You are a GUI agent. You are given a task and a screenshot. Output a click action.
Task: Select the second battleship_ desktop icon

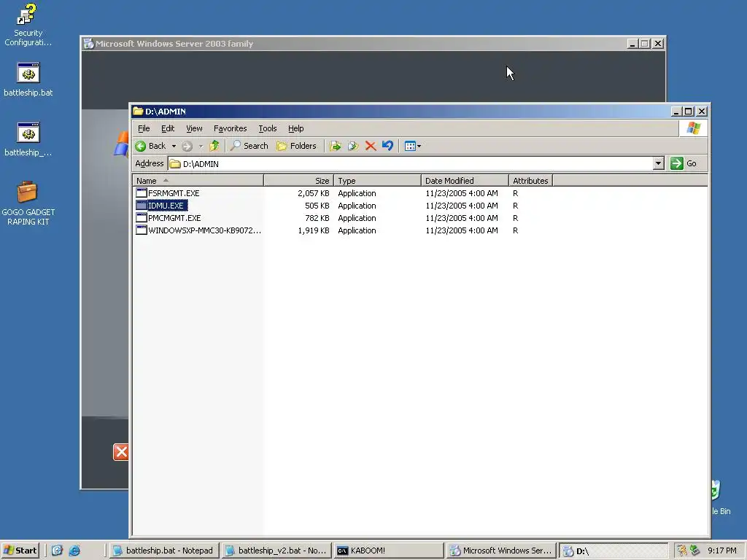(28, 139)
